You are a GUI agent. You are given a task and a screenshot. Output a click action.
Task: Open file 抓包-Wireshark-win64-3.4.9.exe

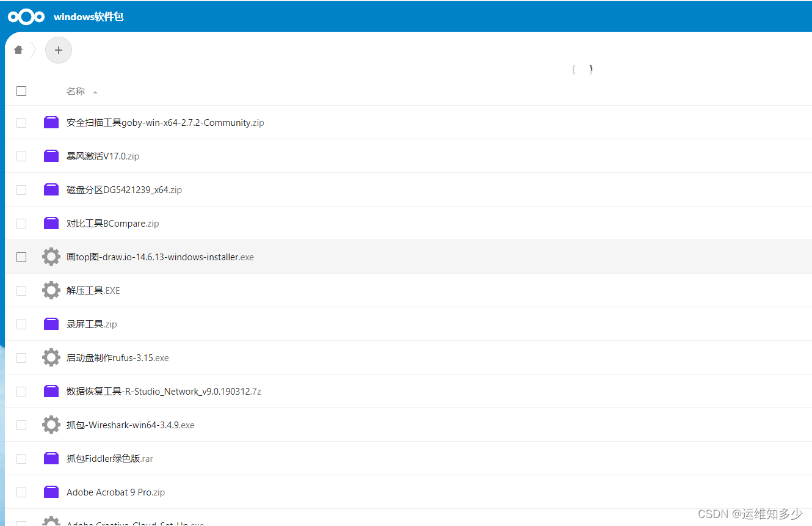[x=131, y=425]
